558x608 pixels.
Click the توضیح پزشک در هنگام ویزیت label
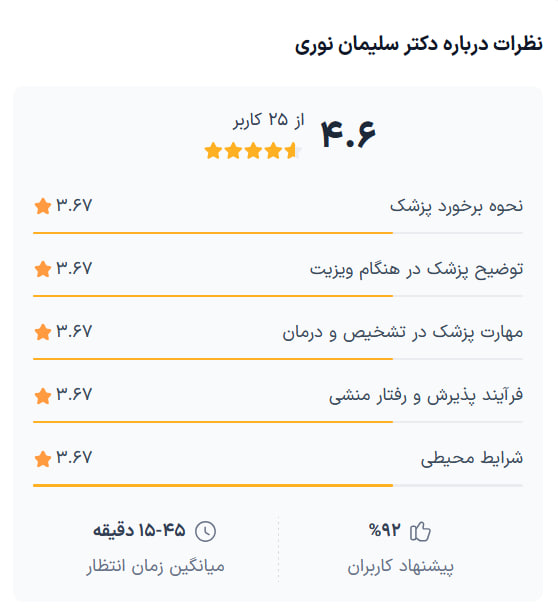click(x=416, y=269)
